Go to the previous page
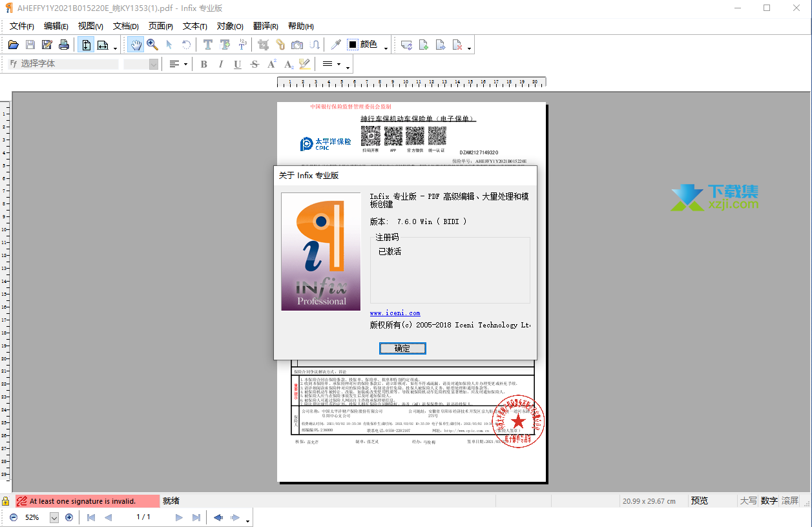This screenshot has height=527, width=812. 108,517
